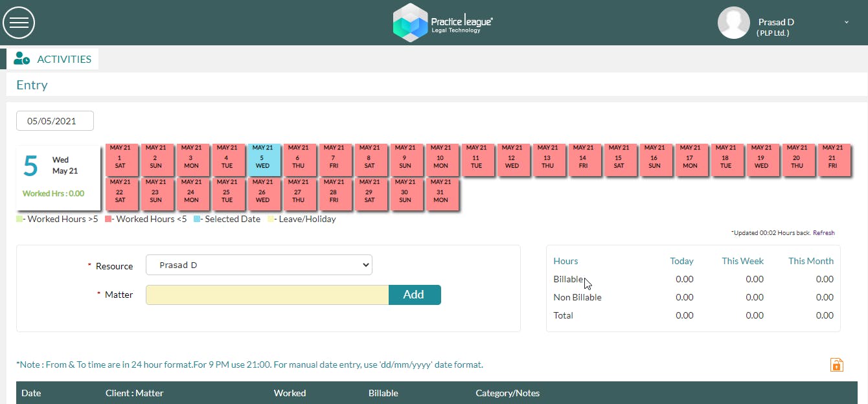Click the date field showing 05/05/2021

click(x=55, y=121)
